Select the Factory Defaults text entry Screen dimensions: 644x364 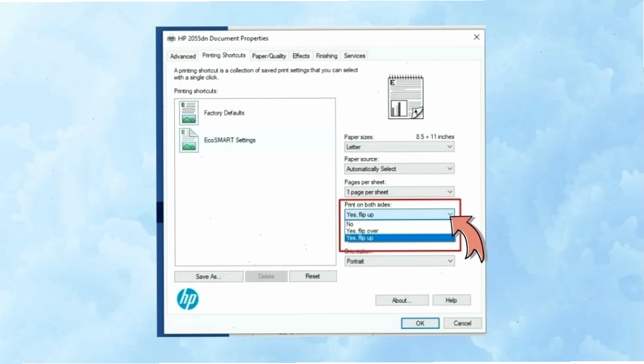tap(224, 113)
